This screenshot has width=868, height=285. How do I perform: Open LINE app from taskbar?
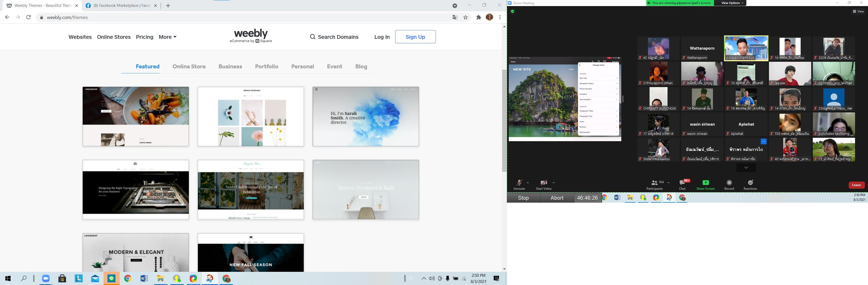pyautogui.click(x=111, y=278)
